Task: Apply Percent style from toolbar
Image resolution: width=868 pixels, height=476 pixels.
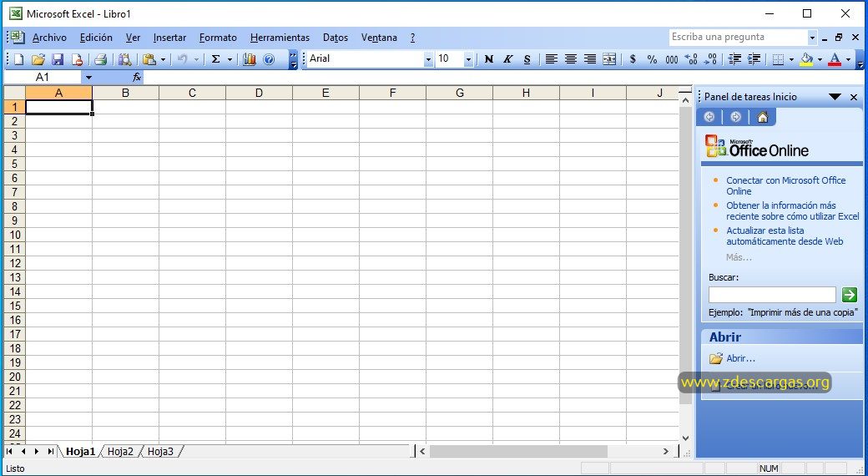Action: point(652,59)
